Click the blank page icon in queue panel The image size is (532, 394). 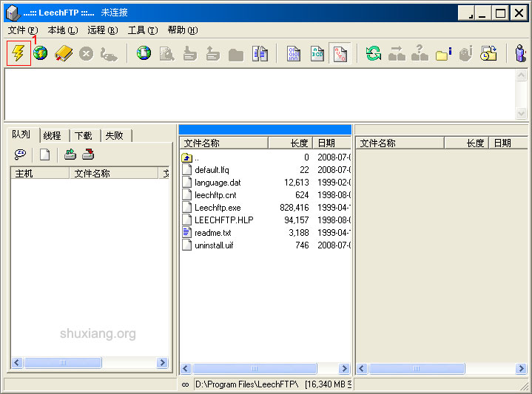[45, 154]
